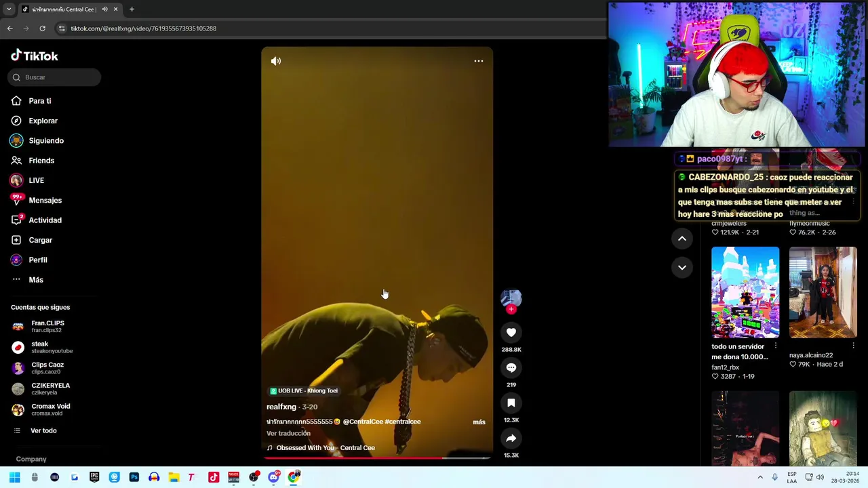Bookmark the video to favorites

[x=511, y=403]
